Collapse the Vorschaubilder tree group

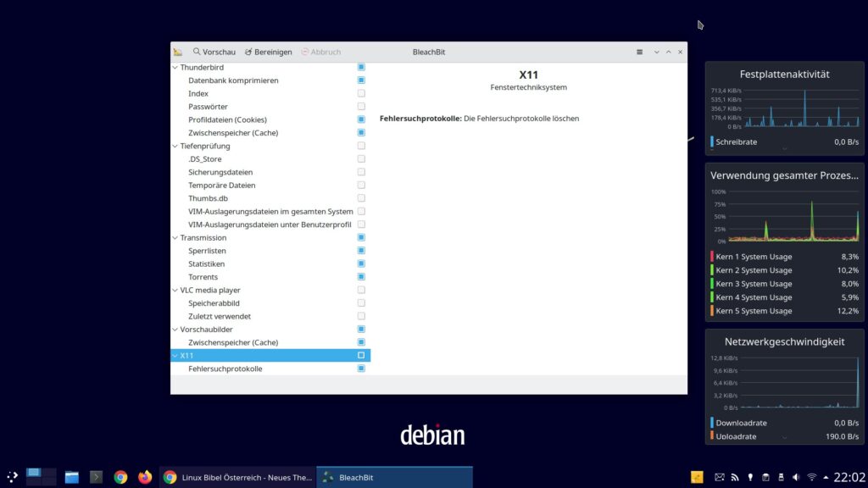point(175,330)
